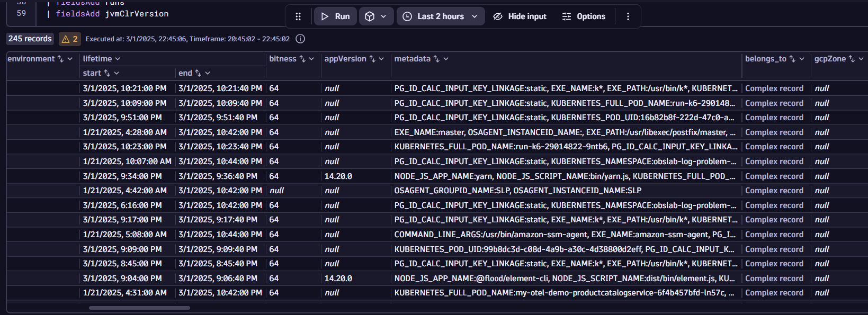The height and width of the screenshot is (315, 868).
Task: Sort by the start column sort icon
Action: click(107, 73)
